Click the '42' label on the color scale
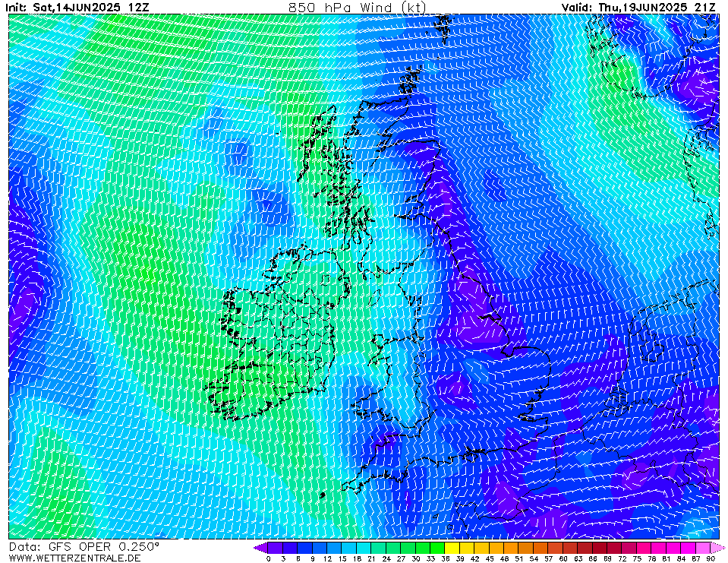This screenshot has width=728, height=563. (475, 558)
